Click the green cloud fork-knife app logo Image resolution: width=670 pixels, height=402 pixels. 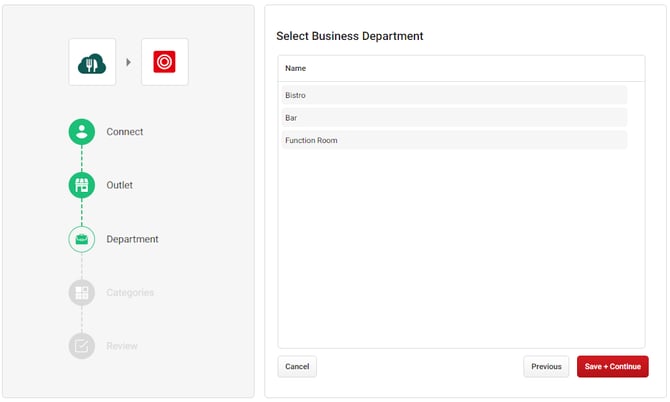pos(92,62)
